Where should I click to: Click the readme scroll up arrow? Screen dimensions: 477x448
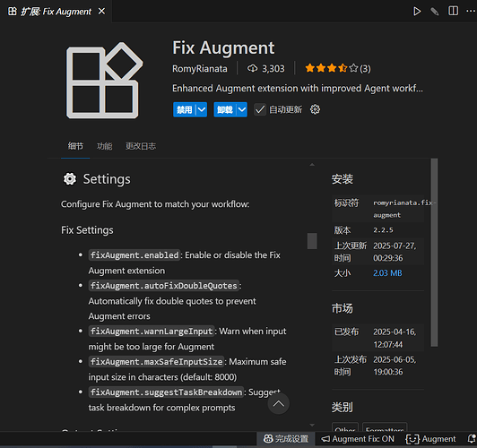pos(312,165)
